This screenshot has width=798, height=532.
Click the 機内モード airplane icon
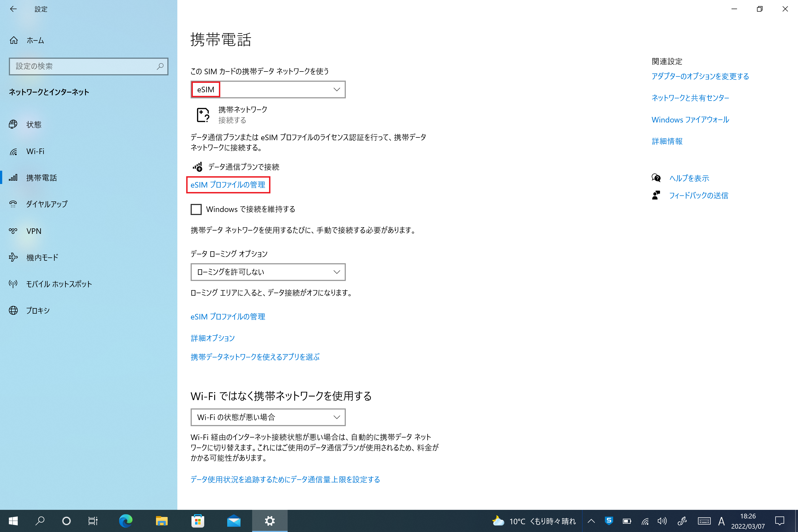(x=13, y=257)
